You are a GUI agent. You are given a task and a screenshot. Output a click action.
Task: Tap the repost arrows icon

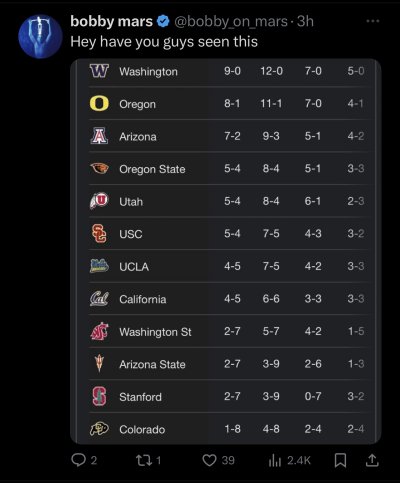click(x=144, y=460)
